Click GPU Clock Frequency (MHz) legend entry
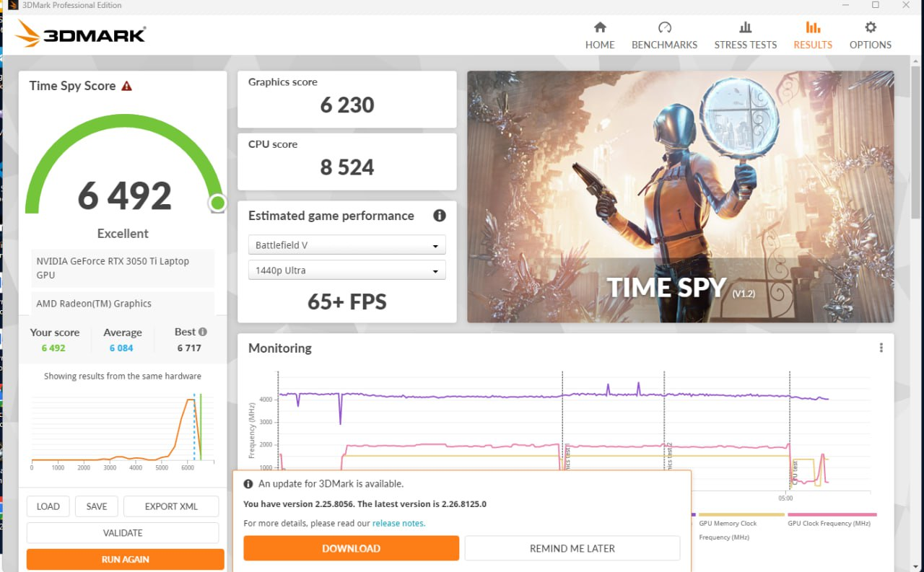This screenshot has height=572, width=924. (x=831, y=521)
